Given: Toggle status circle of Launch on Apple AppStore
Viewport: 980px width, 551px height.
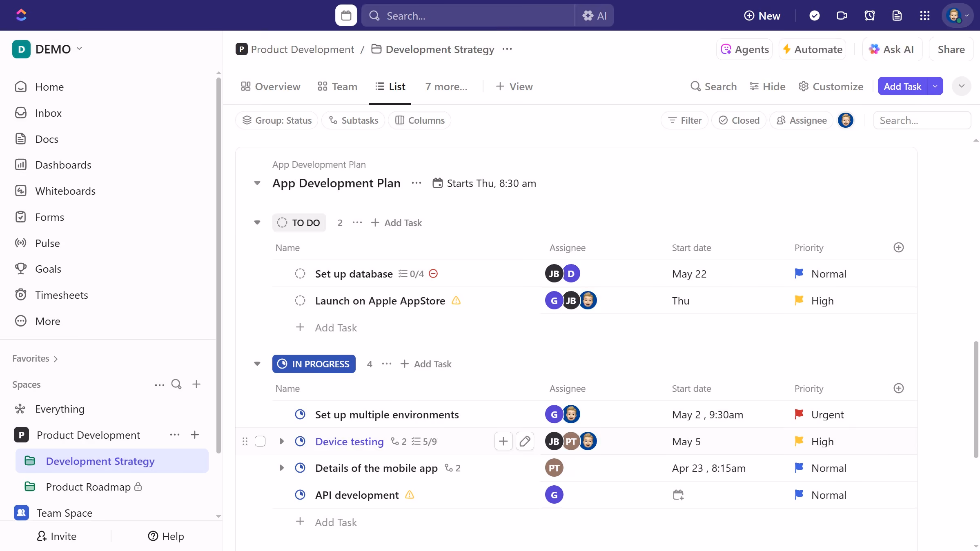Looking at the screenshot, I should [x=300, y=300].
